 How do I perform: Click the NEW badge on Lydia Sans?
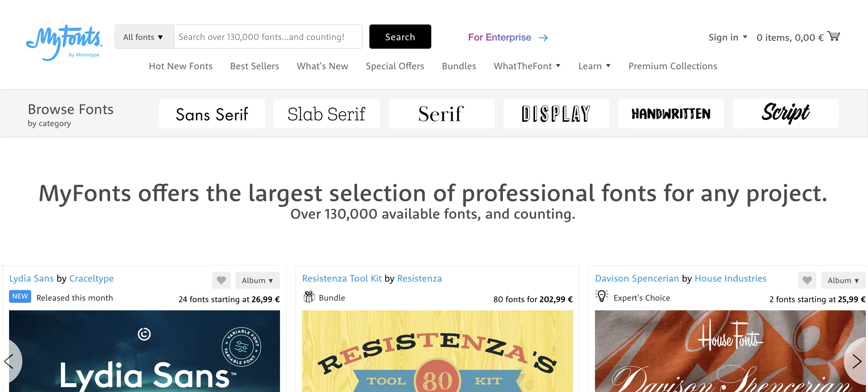20,296
